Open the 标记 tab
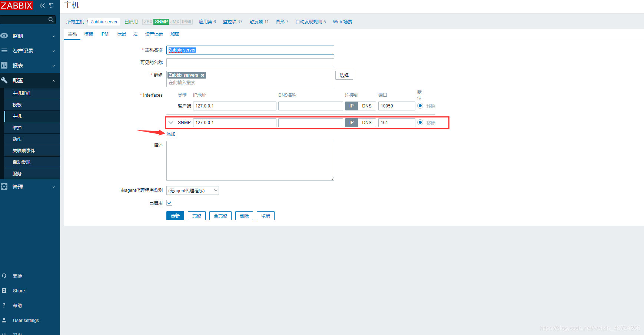The height and width of the screenshot is (335, 644). pos(122,34)
